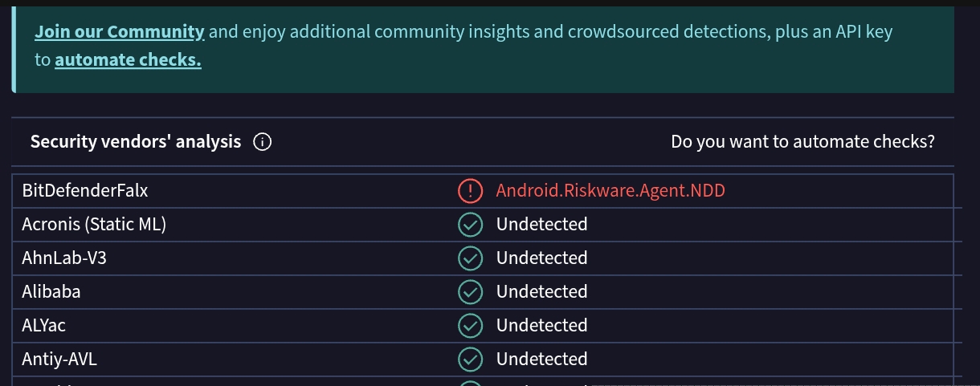Viewport: 980px width, 386px height.
Task: Select the Alibaba vendor name
Action: pos(51,292)
